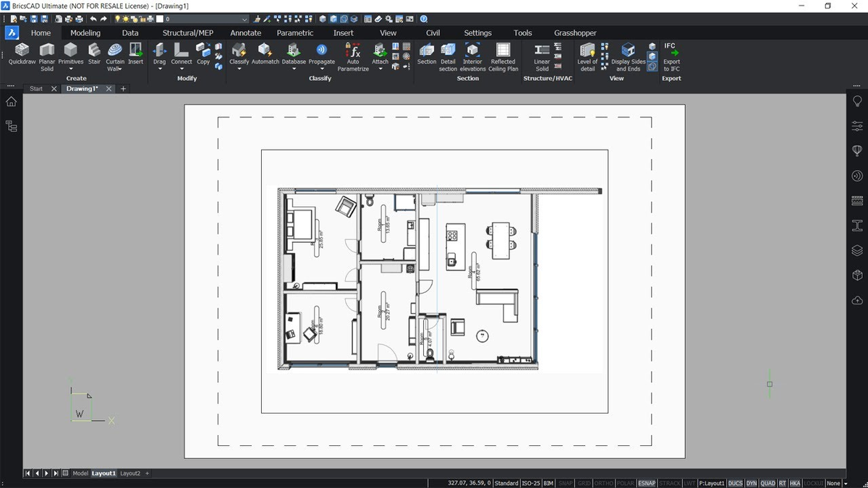
Task: Create a Detail section
Action: (x=448, y=57)
